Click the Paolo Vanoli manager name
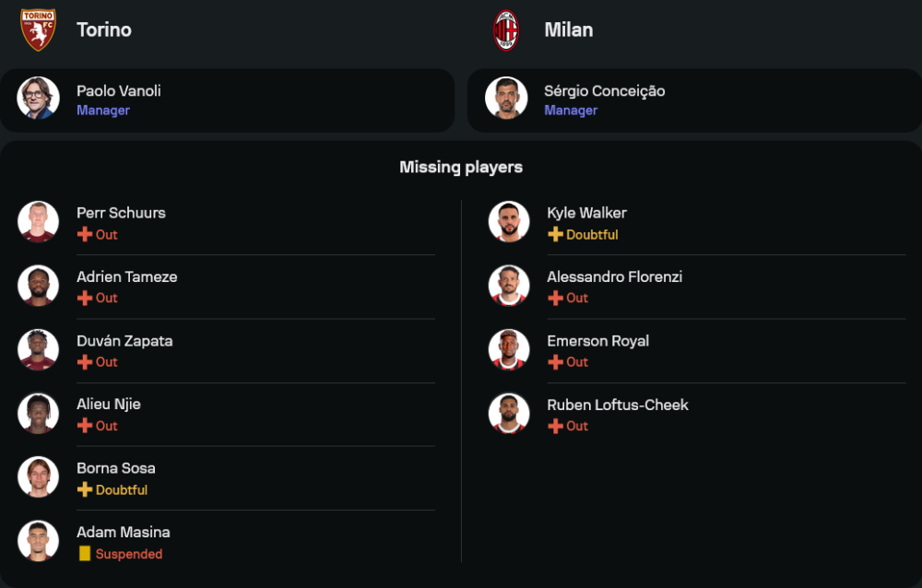 click(119, 90)
